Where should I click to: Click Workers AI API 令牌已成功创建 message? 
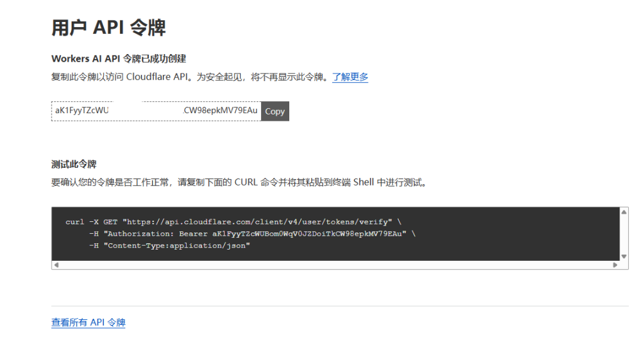(119, 58)
